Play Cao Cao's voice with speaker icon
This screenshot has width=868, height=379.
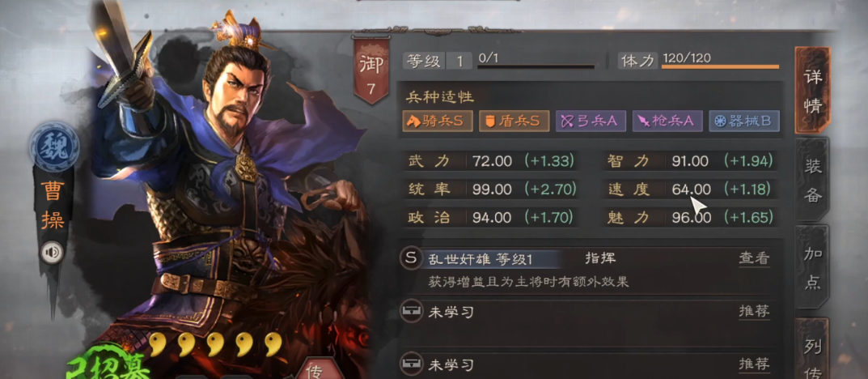tap(53, 253)
